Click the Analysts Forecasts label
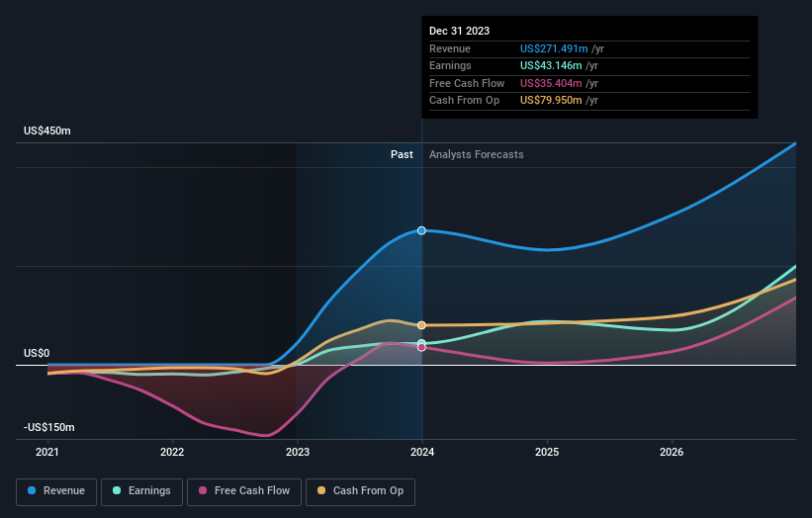Screen dimensions: 812x518 [x=477, y=155]
